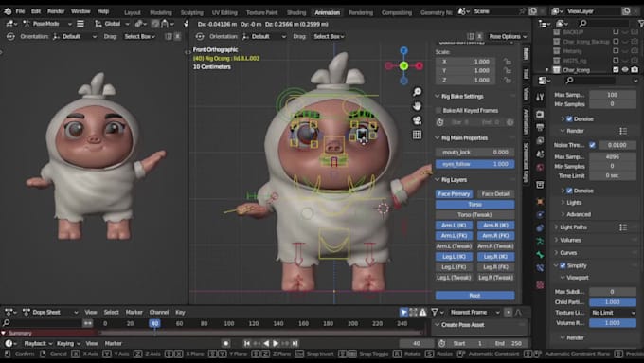Open the Render properties tab icon
Viewport: 644px width, 363px height.
[540, 114]
